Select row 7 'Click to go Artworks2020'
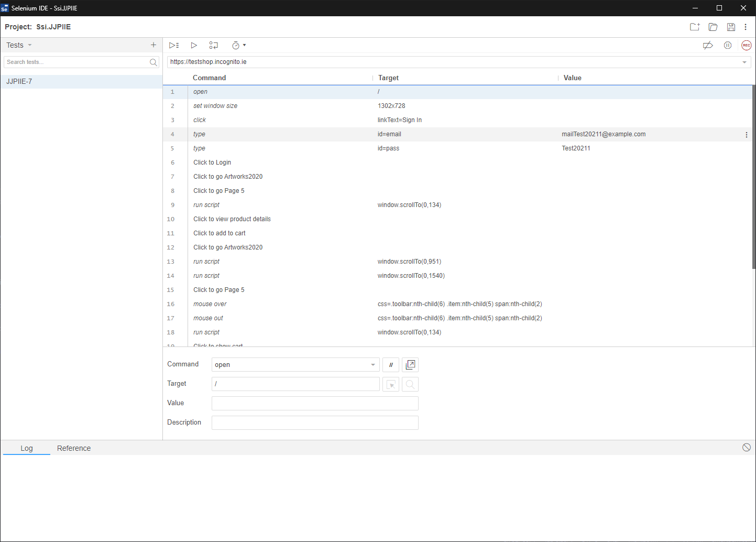The width and height of the screenshot is (756, 542). pyautogui.click(x=457, y=177)
